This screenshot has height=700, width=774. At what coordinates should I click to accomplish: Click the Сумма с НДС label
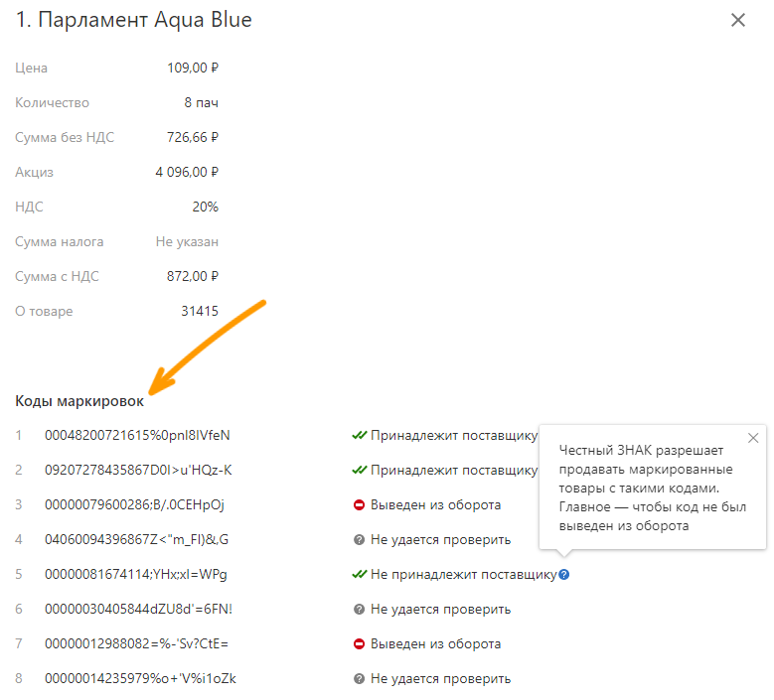point(57,276)
